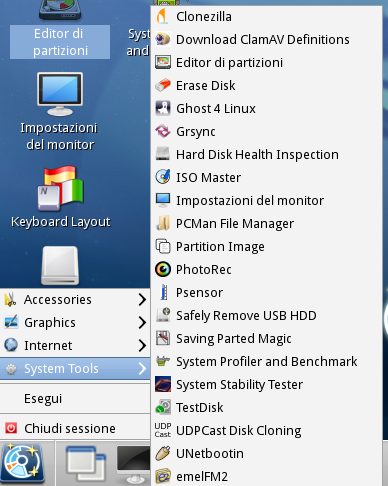Image resolution: width=388 pixels, height=486 pixels.
Task: Click the show desktop windows taskbar icon
Action: pos(86,464)
